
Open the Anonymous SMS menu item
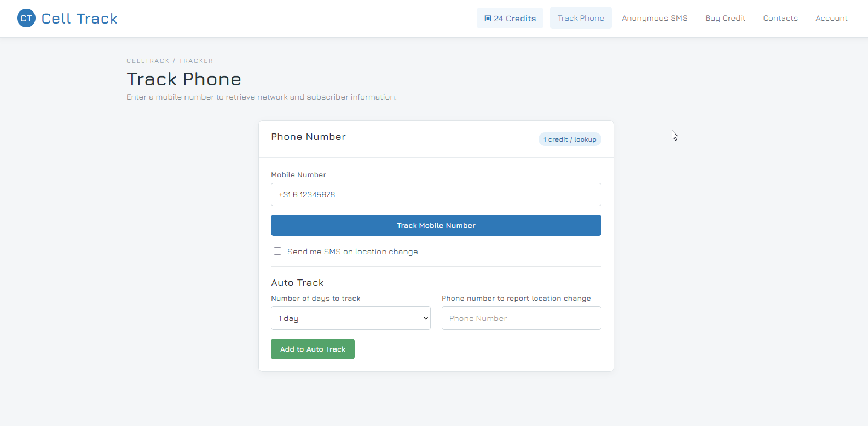(x=655, y=18)
